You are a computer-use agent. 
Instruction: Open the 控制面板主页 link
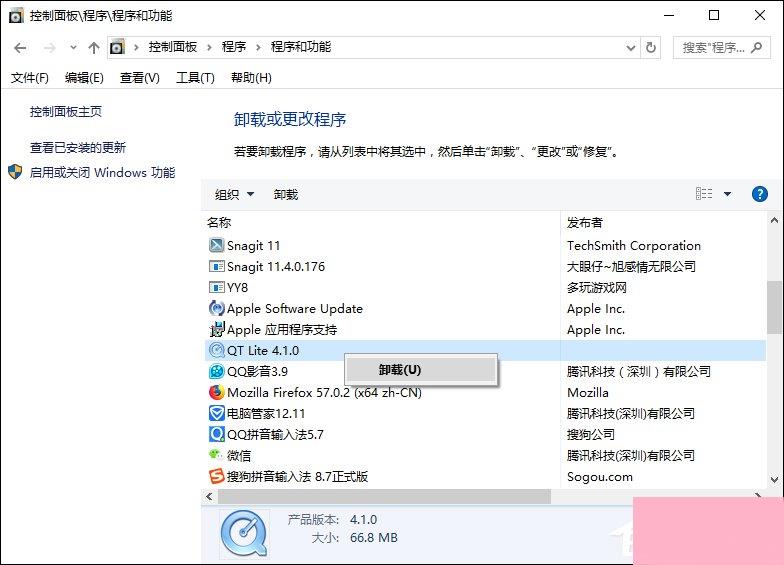coord(66,111)
